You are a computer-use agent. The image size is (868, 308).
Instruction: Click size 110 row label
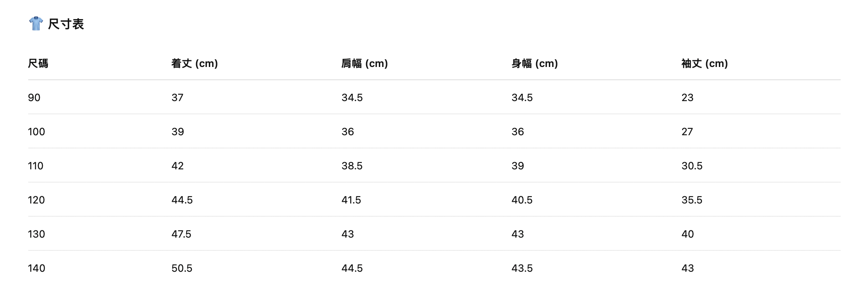click(36, 166)
